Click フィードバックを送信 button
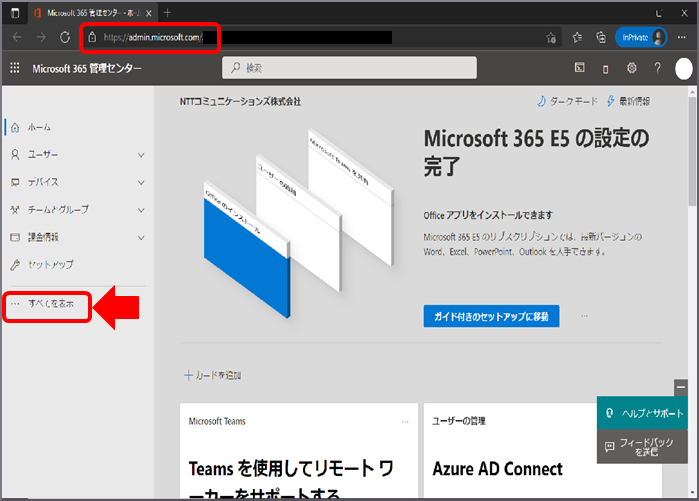699x501 pixels. coord(642,447)
